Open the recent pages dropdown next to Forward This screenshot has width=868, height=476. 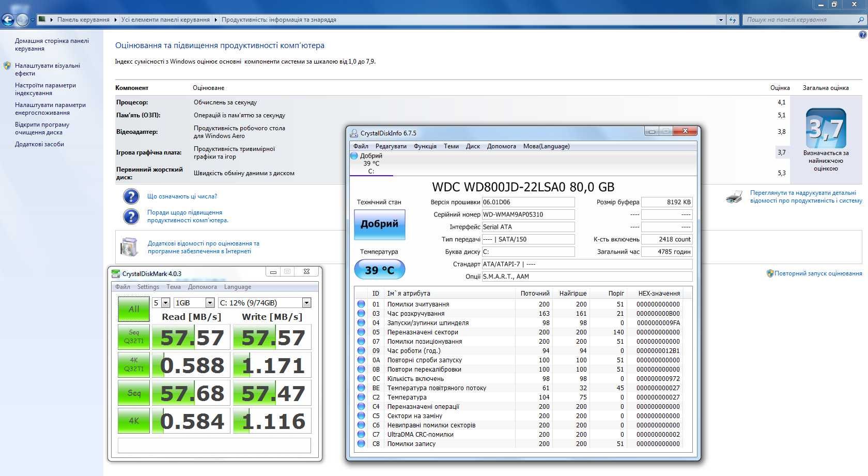pyautogui.click(x=33, y=20)
